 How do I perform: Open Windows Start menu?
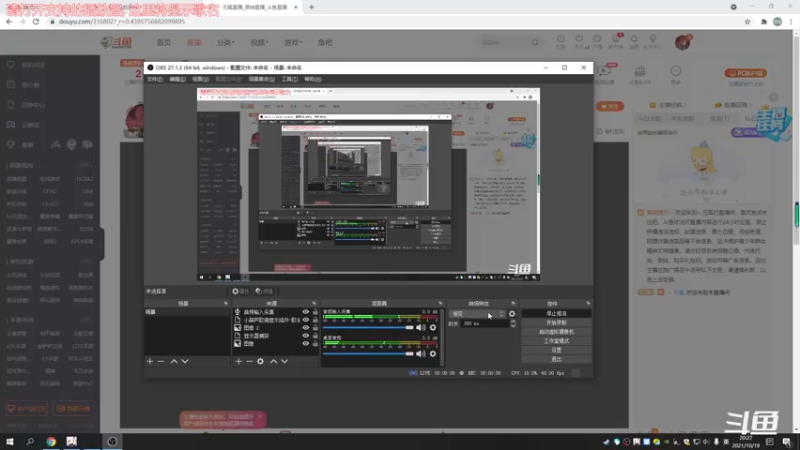(x=10, y=441)
